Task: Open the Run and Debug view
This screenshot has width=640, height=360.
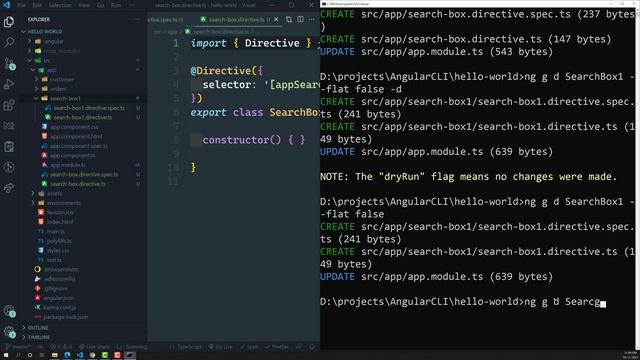Action: [9, 84]
